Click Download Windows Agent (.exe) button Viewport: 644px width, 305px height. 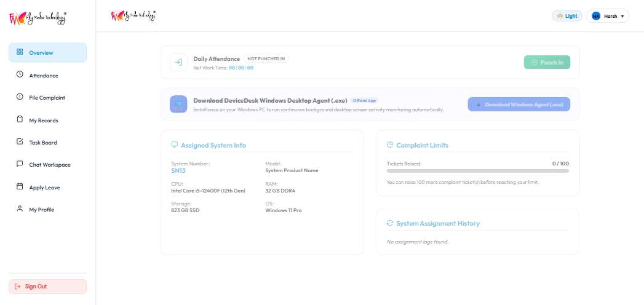[x=519, y=105]
